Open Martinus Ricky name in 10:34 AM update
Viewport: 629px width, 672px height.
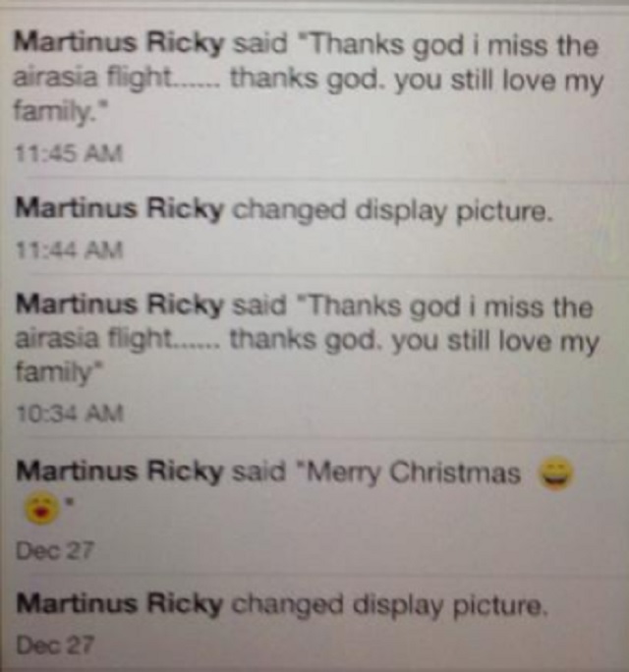120,306
